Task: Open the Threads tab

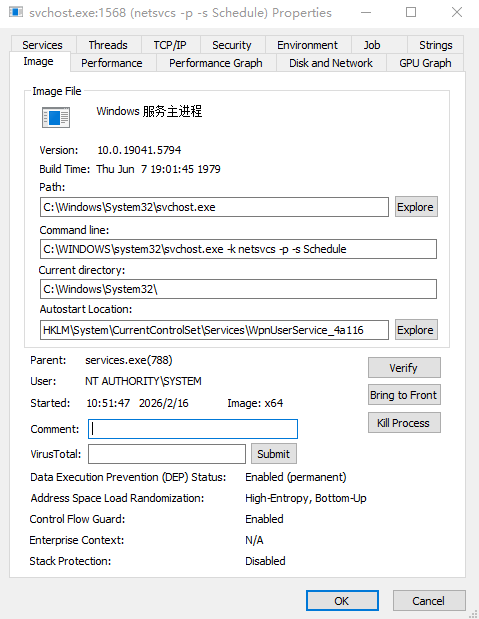Action: (x=108, y=45)
